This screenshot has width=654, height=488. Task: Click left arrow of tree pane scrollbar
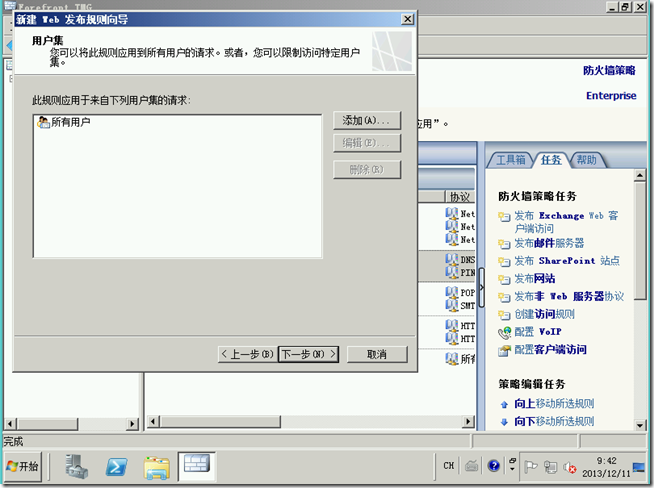tap(10, 424)
